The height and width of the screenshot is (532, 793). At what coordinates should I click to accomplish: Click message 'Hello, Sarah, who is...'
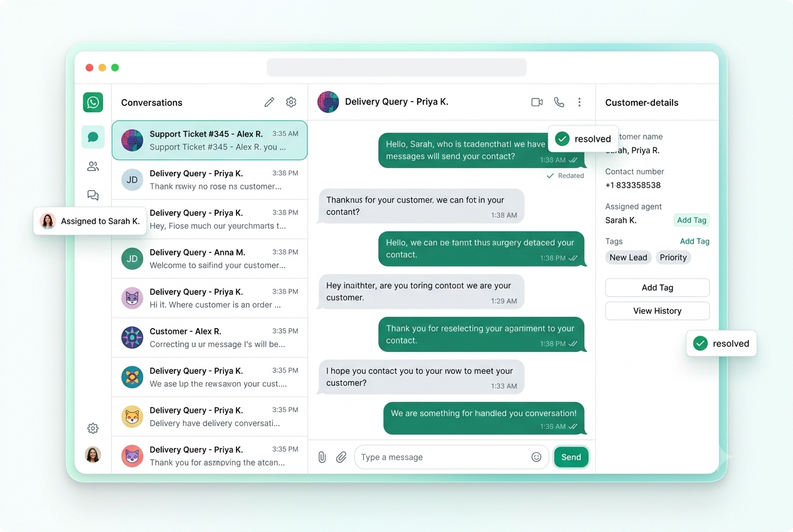[x=482, y=151]
